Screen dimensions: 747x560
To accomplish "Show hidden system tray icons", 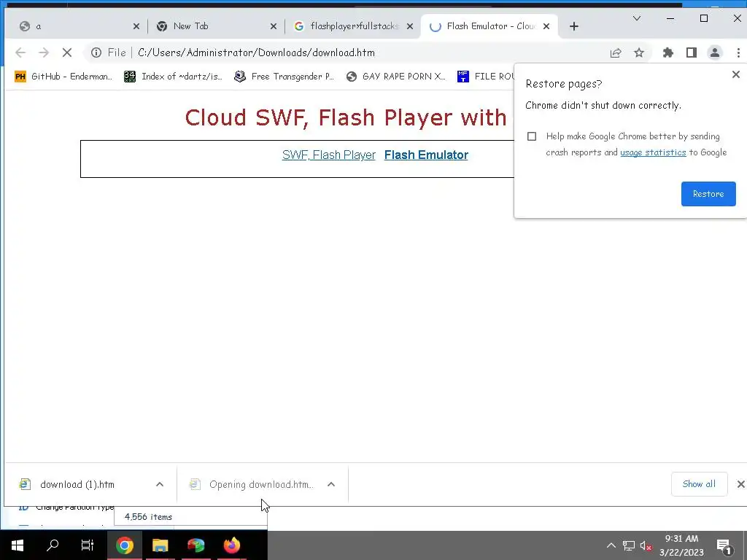I will (611, 545).
